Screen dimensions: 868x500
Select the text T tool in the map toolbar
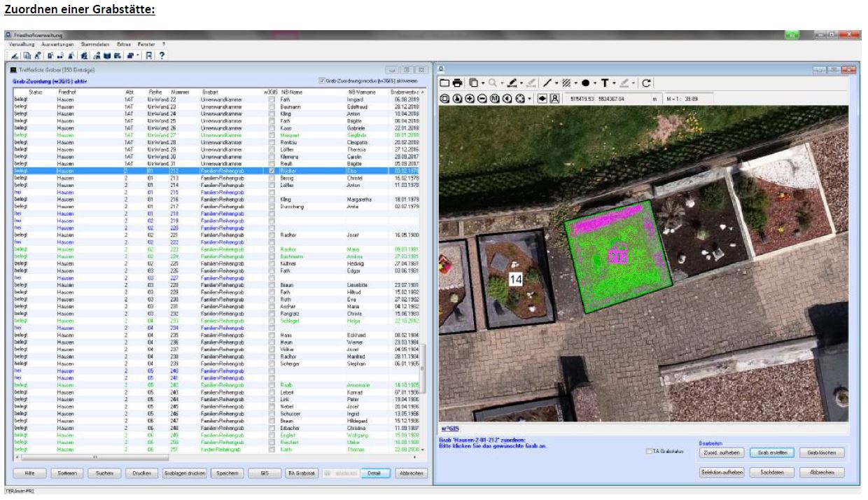(604, 83)
